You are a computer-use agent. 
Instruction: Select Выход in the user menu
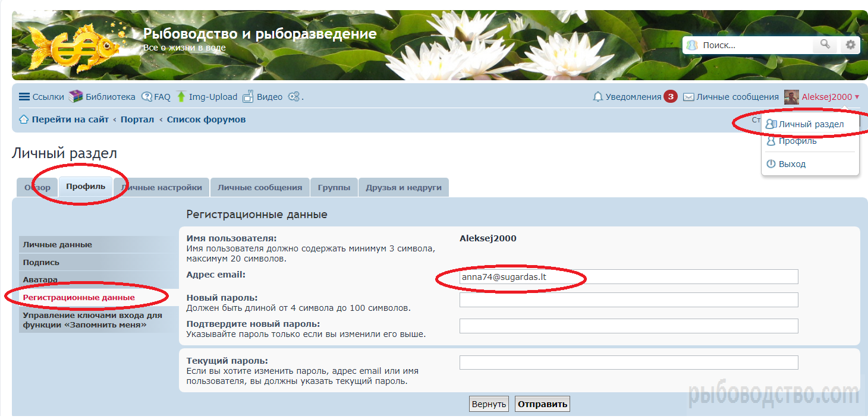click(792, 164)
